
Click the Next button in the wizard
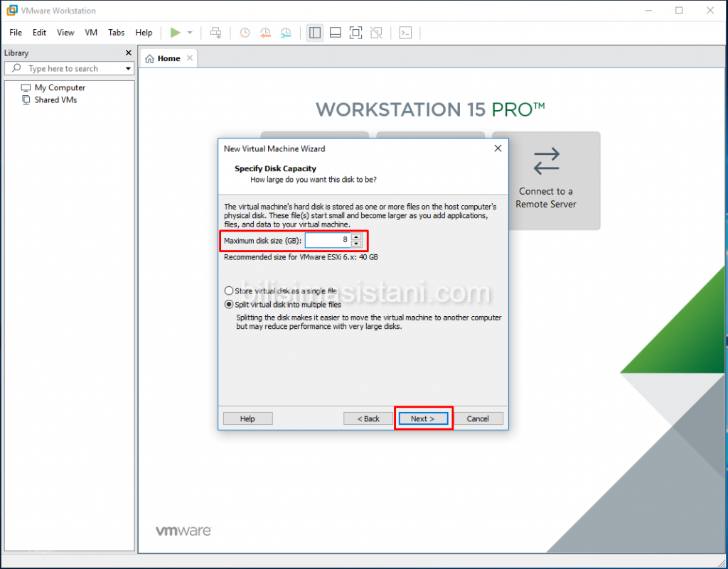pyautogui.click(x=423, y=418)
